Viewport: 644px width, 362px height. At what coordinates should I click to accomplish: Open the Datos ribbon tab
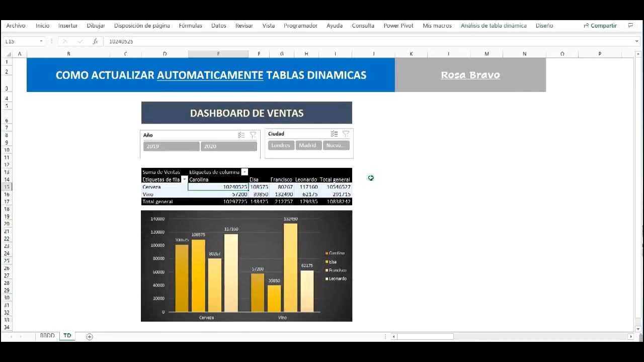218,26
